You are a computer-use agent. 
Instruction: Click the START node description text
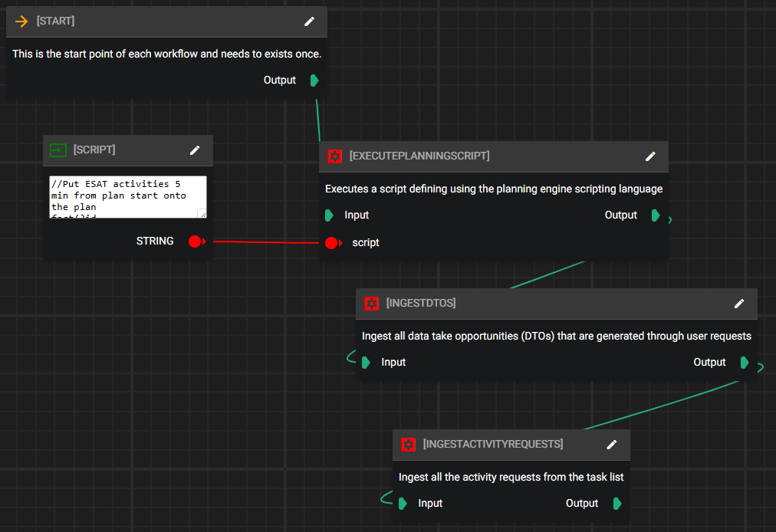(167, 54)
